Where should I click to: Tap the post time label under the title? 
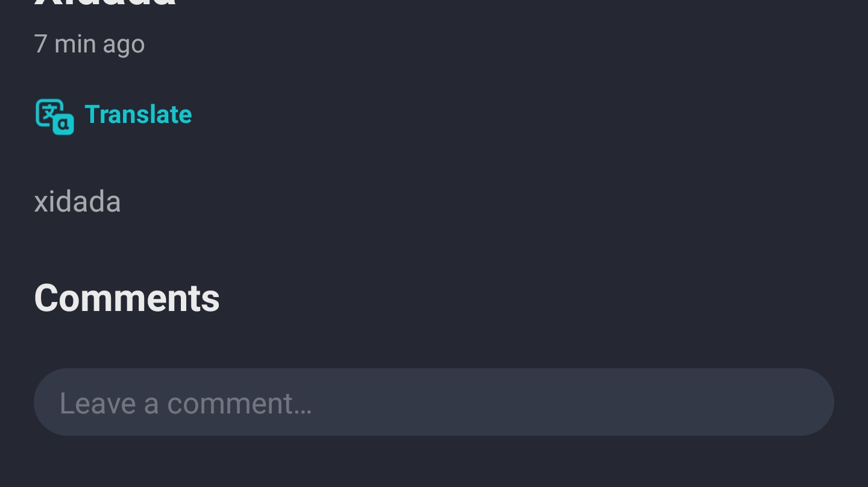tap(89, 44)
